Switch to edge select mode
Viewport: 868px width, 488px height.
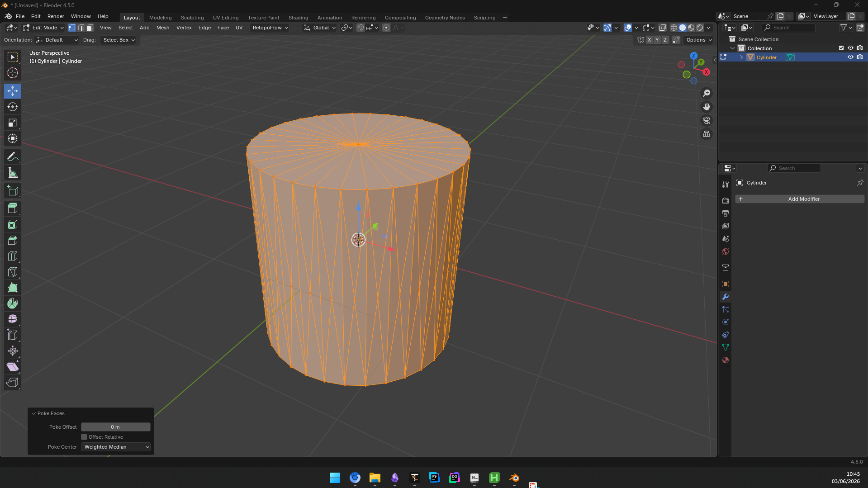81,28
